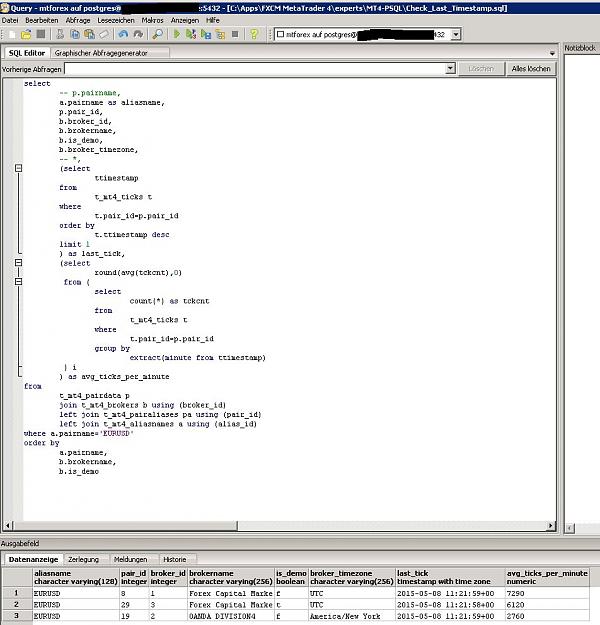The width and height of the screenshot is (600, 625).
Task: Click the broker_timezone column header
Action: pyautogui.click(x=352, y=577)
